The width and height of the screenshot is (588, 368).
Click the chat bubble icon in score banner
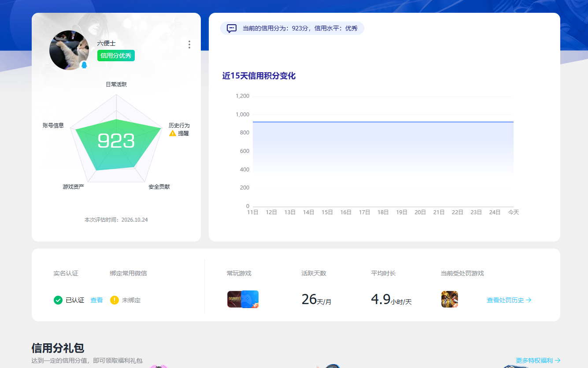pos(232,29)
